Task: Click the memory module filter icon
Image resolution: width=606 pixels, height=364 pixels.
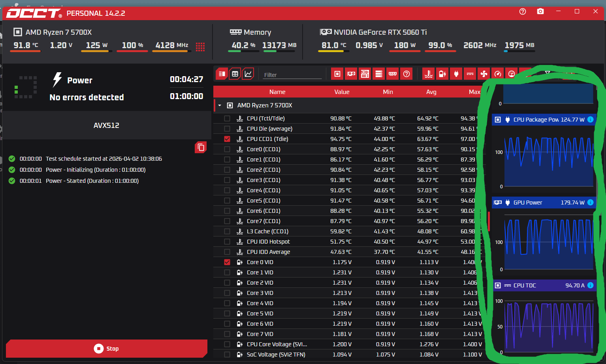Action: point(392,74)
